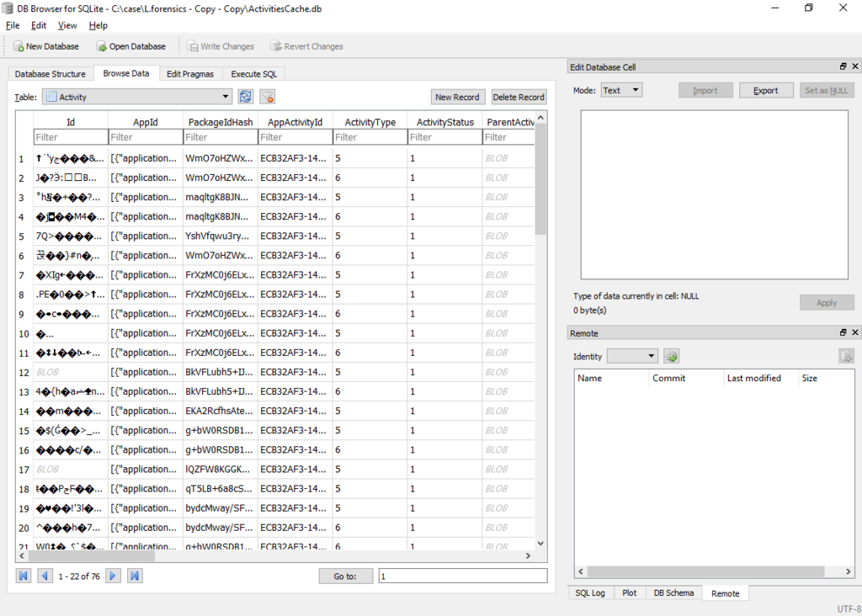Jump to the last page of records
The width and height of the screenshot is (862, 616).
click(x=135, y=576)
